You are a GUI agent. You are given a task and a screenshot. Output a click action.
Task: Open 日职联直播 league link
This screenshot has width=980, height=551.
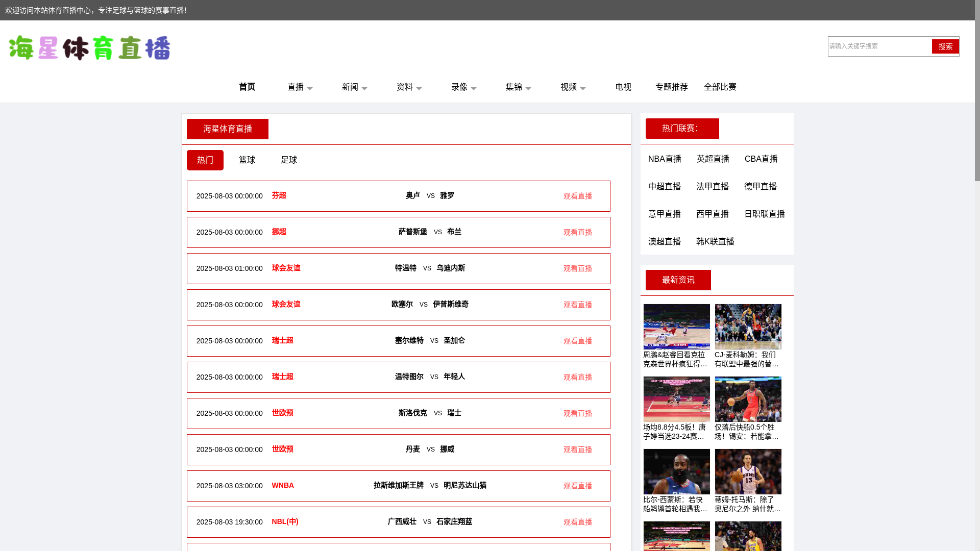tap(765, 214)
